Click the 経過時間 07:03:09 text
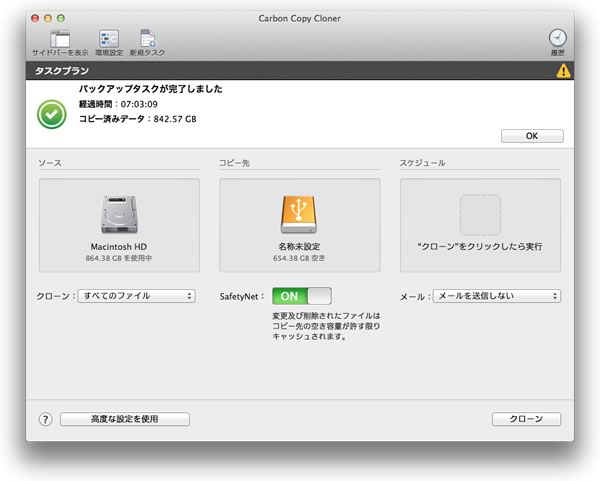 click(x=118, y=104)
